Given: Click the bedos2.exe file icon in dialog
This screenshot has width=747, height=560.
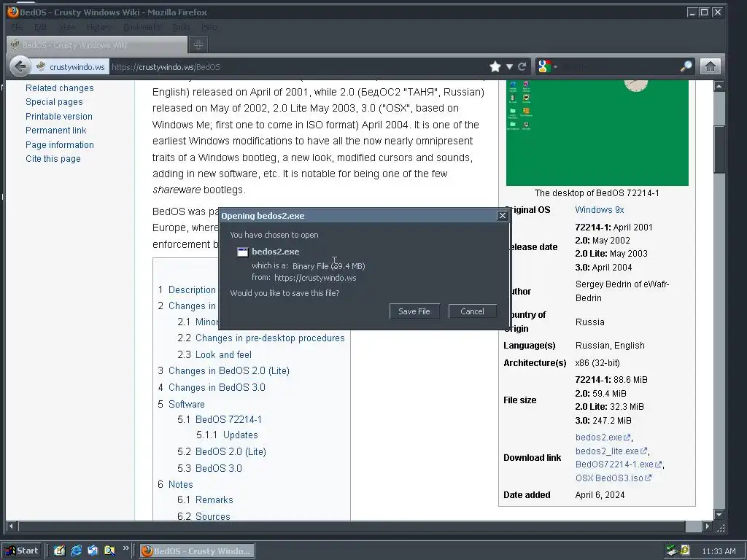Looking at the screenshot, I should (x=242, y=252).
